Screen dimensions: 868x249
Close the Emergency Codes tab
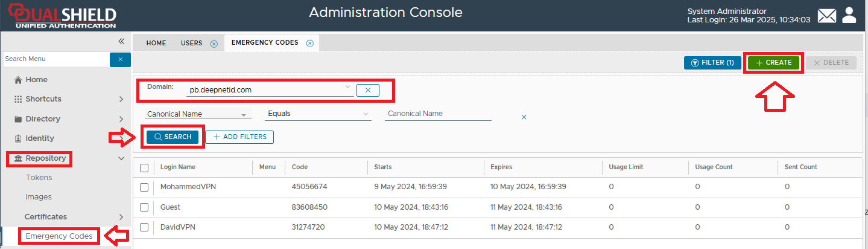pos(309,44)
